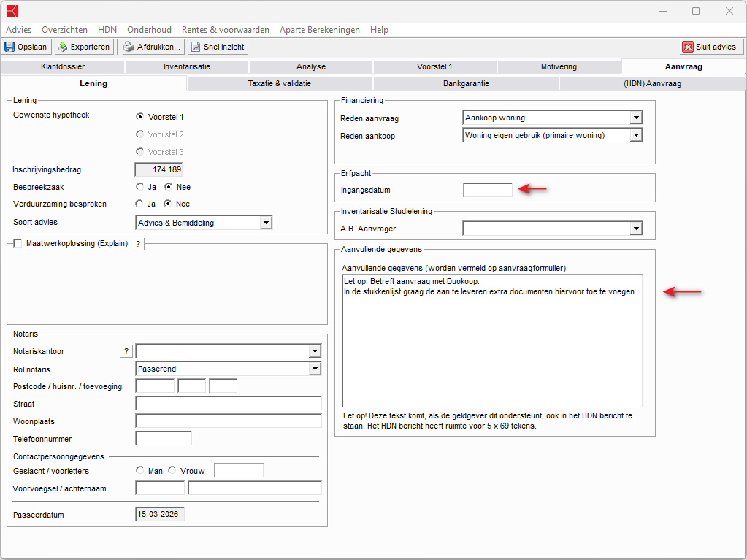Open help for Maatwerkoplossing question mark

pos(138,244)
